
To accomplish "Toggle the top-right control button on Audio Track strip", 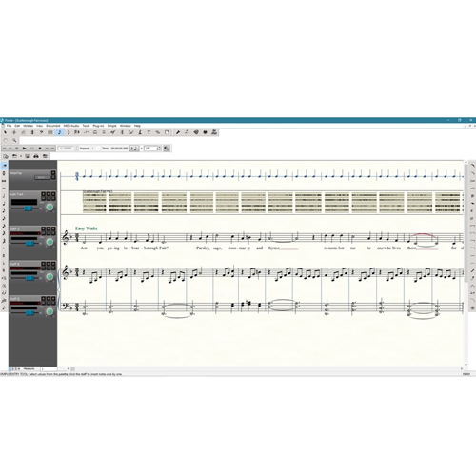I will click(x=53, y=194).
